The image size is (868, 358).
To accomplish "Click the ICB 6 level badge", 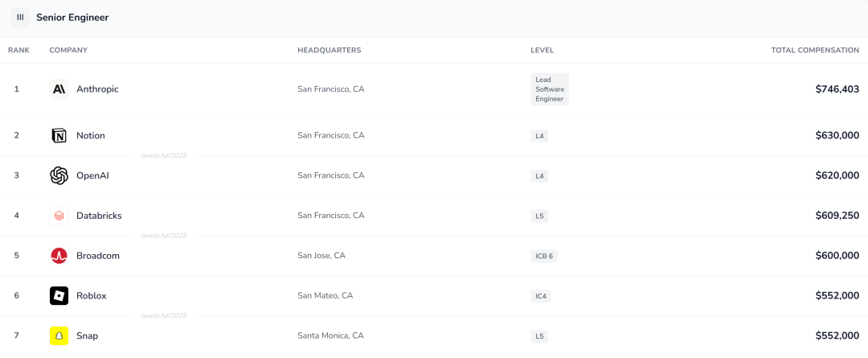I will point(545,256).
